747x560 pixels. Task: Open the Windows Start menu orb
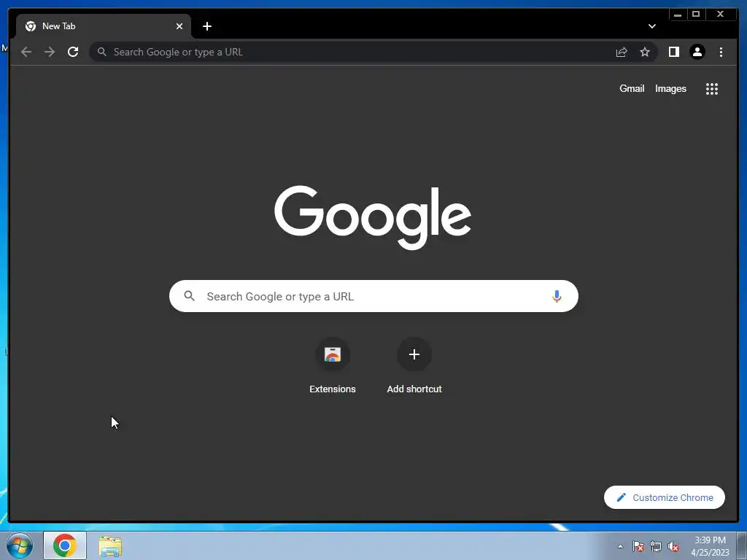20,545
